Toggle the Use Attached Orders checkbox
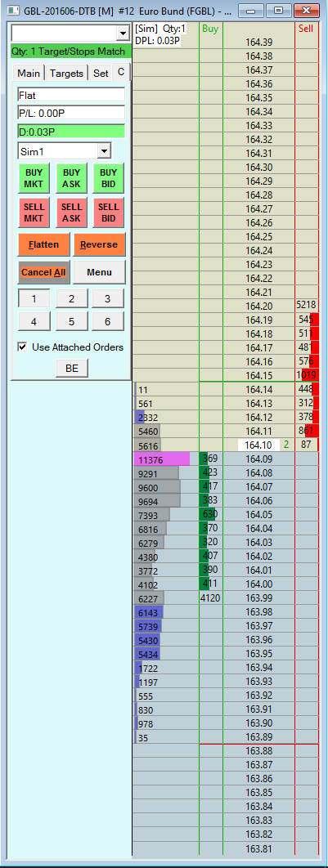 pos(23,347)
